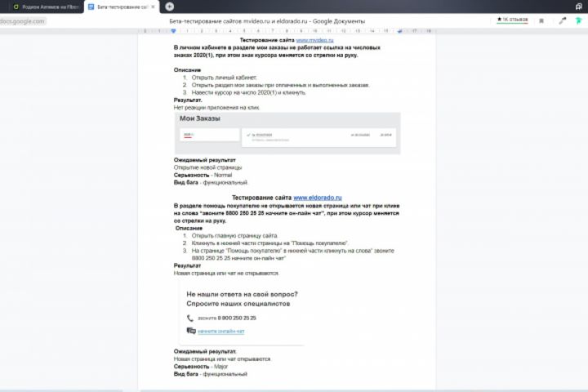Viewport: 588px width, 392px height.
Task: Open a new browser tab
Action: click(x=170, y=7)
